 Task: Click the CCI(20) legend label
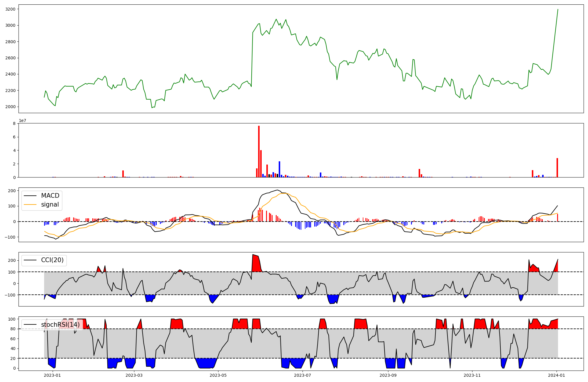(x=52, y=260)
